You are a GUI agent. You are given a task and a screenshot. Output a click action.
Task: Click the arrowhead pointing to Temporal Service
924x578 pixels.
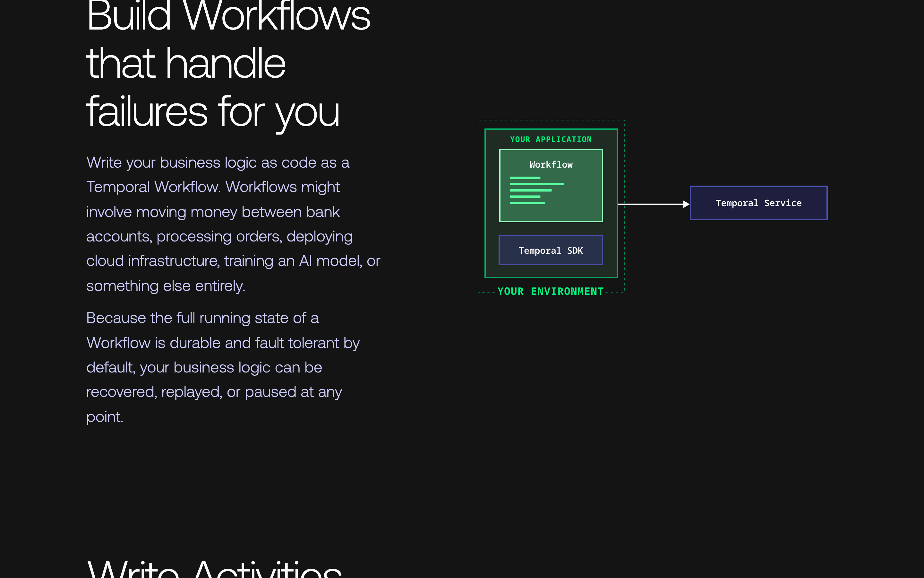click(x=686, y=204)
